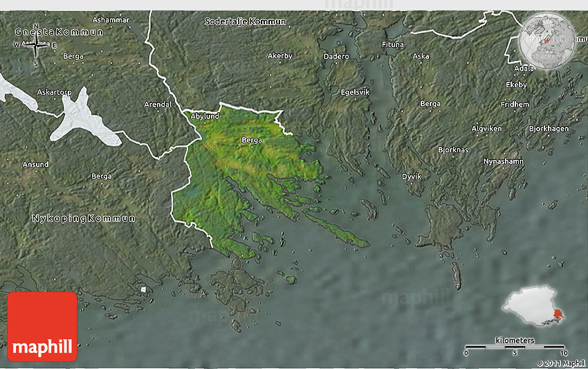Viewport: 588px width, 369px height.
Task: Click the Berga label inside the green region
Action: (252, 141)
